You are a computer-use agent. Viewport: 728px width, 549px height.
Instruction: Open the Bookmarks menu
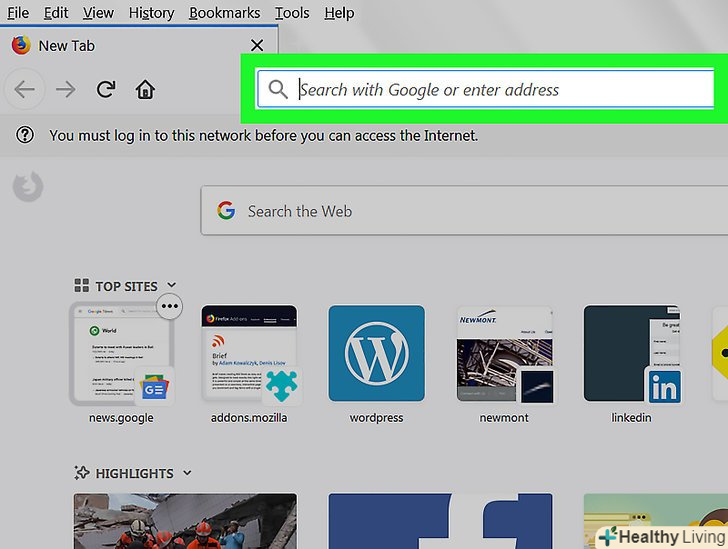[x=224, y=13]
